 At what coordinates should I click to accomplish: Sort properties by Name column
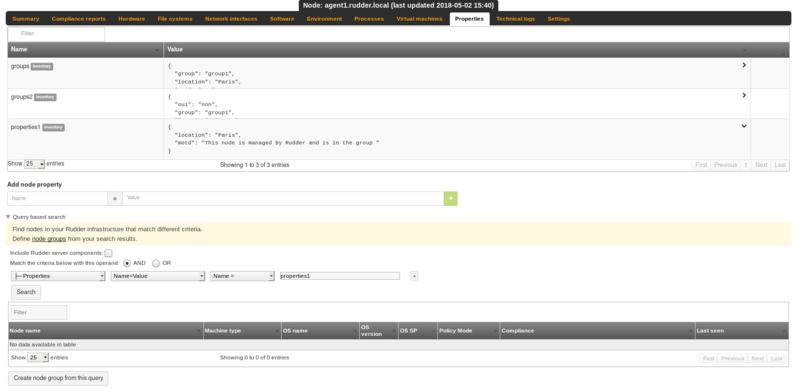[85, 50]
